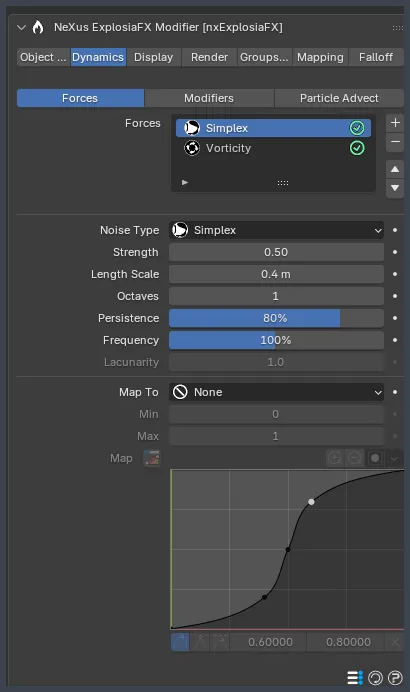Select the lower curve control point
Viewport: 410px width, 692px height.
(x=264, y=597)
